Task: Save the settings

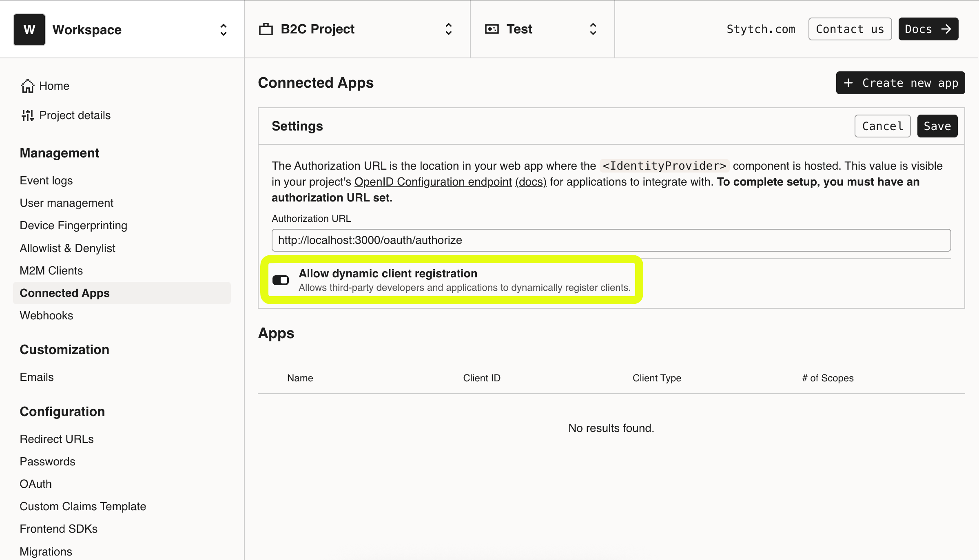Action: pos(937,126)
